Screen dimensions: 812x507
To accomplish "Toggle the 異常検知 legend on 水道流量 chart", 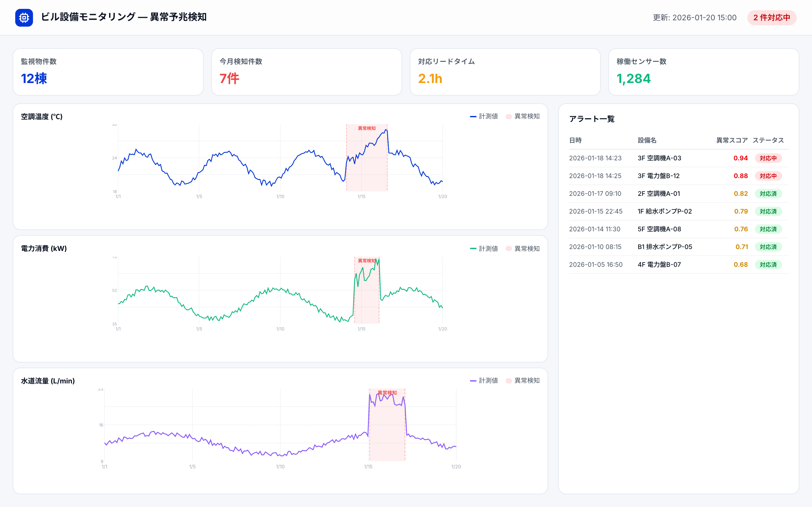I will click(x=522, y=381).
